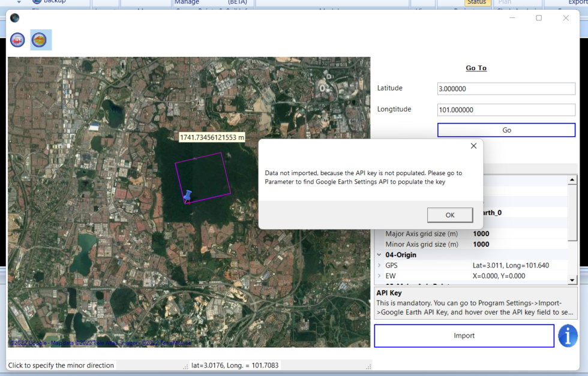The height and width of the screenshot is (376, 588).
Task: Collapse the 04-Origin property section
Action: click(379, 254)
